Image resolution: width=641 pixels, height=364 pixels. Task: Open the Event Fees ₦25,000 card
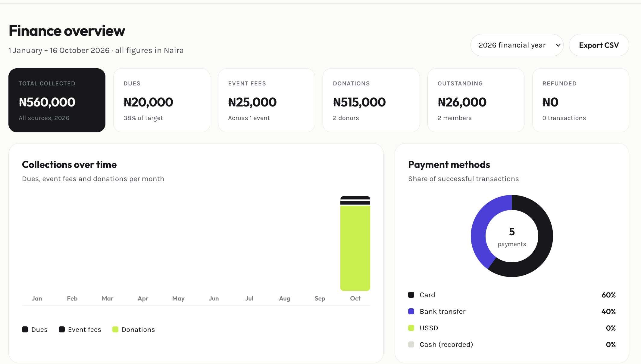(x=267, y=100)
